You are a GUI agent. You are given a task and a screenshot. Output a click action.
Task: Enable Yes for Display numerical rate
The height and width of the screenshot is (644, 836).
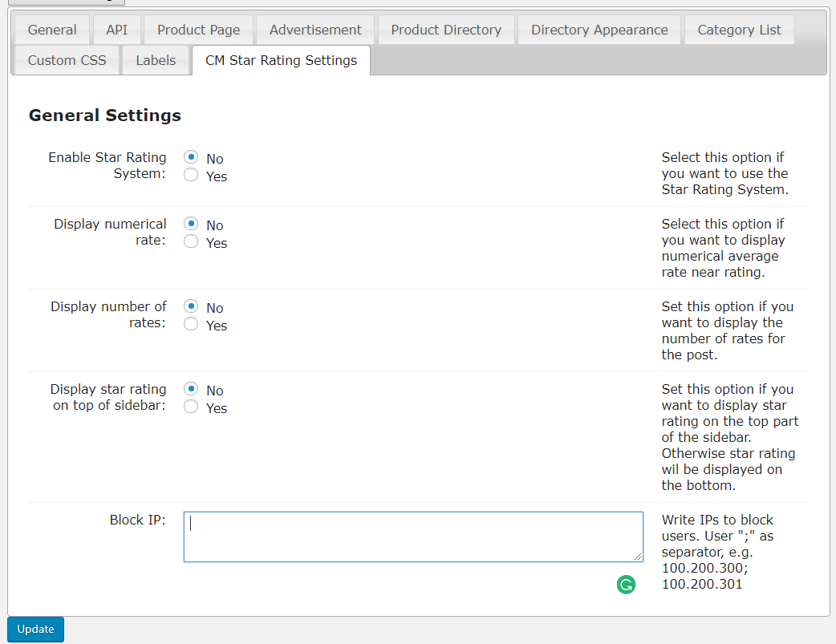pos(191,242)
